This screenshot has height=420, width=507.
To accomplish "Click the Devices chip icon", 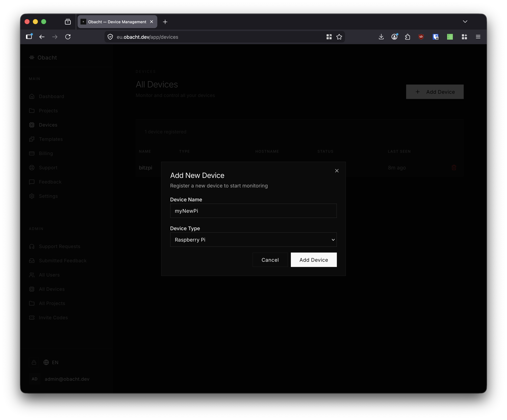I will (32, 125).
